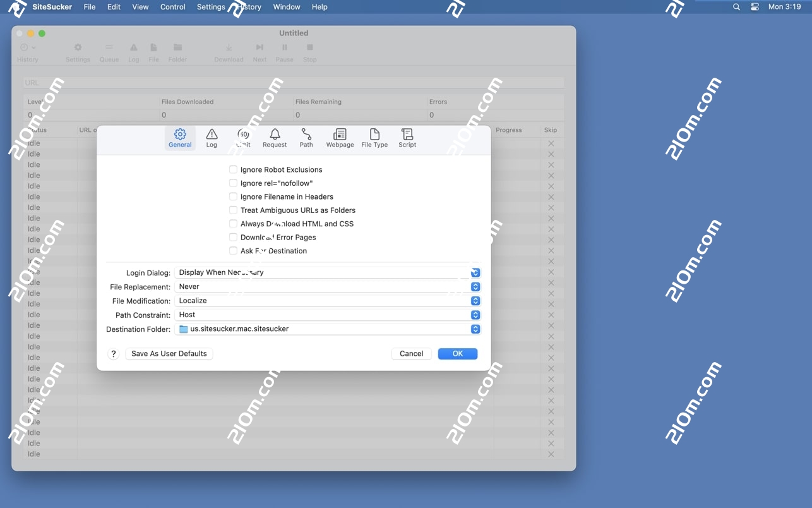This screenshot has height=508, width=812.
Task: Open the Limit settings pane icon
Action: coord(243,138)
